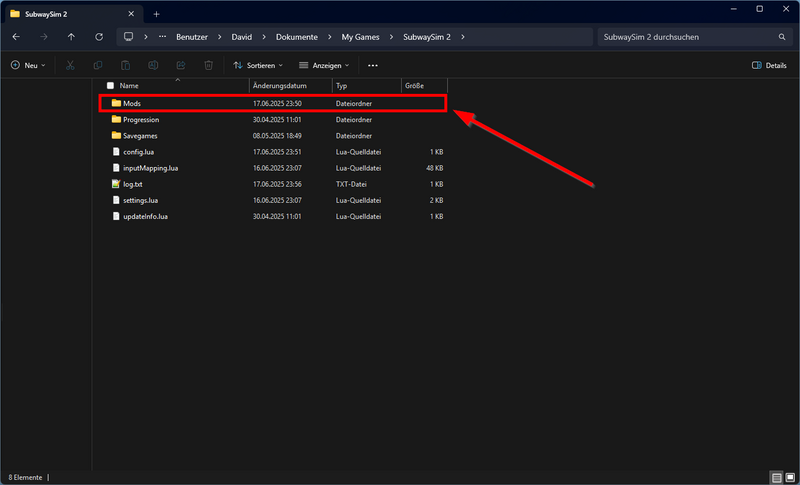Viewport: 800px width, 485px height.
Task: Select the config.lua file name
Action: point(140,152)
